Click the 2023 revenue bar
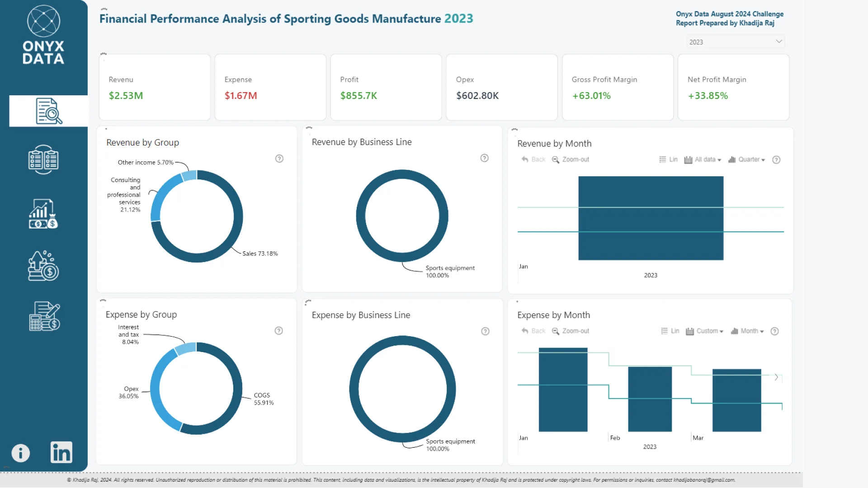This screenshot has width=868, height=488. [x=651, y=218]
